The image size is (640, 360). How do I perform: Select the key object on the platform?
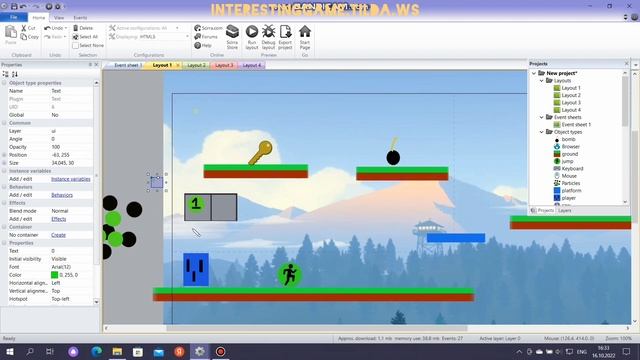pos(260,153)
